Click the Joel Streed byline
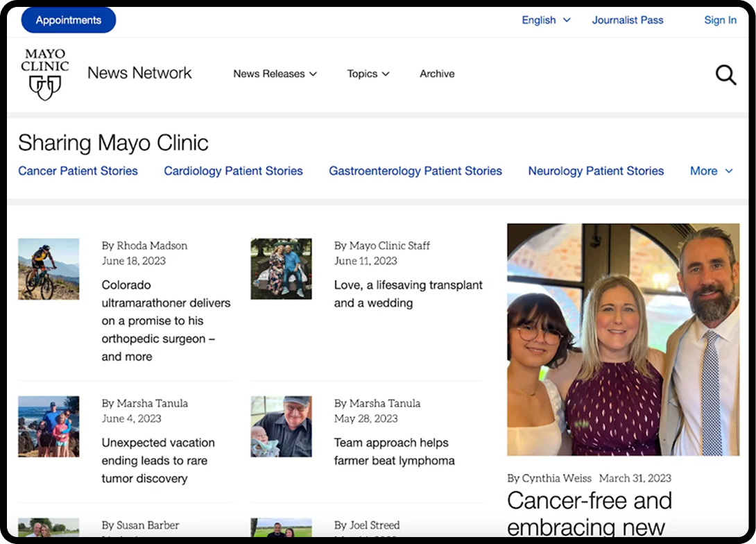 click(367, 525)
